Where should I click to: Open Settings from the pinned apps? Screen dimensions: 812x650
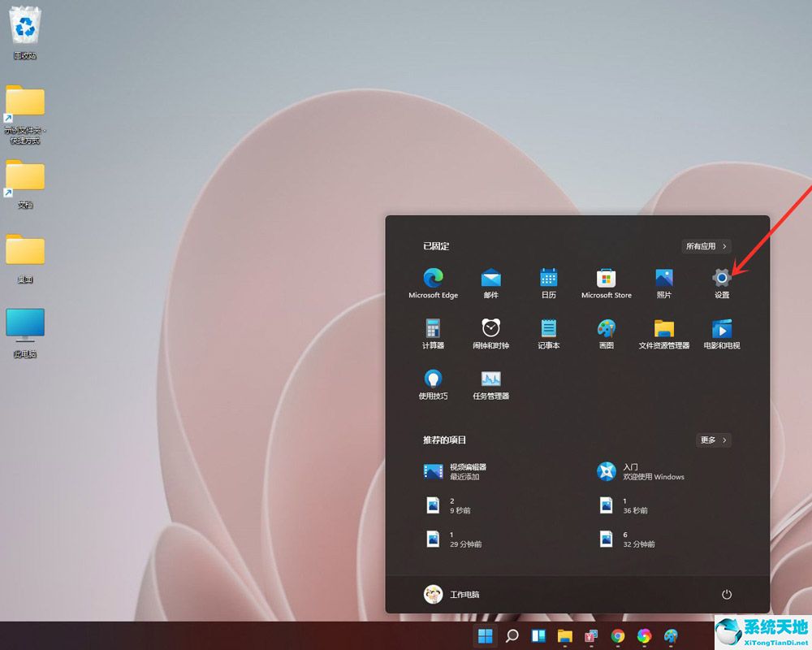click(x=721, y=279)
